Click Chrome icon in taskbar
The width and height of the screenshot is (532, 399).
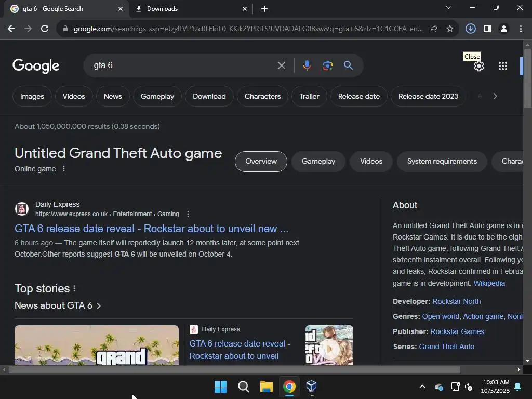pyautogui.click(x=289, y=387)
